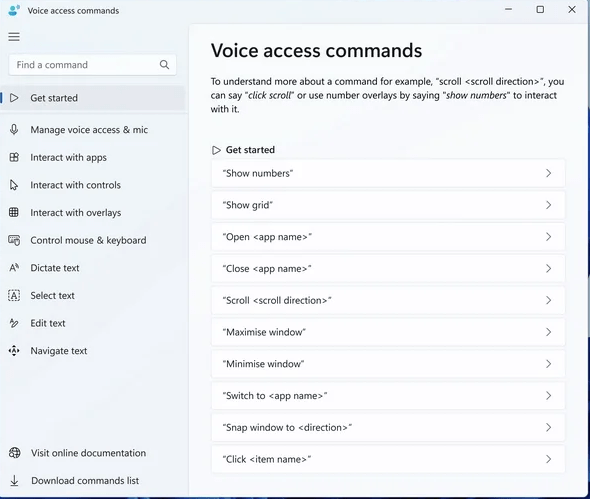This screenshot has width=590, height=499.
Task: Expand the "Show grid" command chevron
Action: 548,205
